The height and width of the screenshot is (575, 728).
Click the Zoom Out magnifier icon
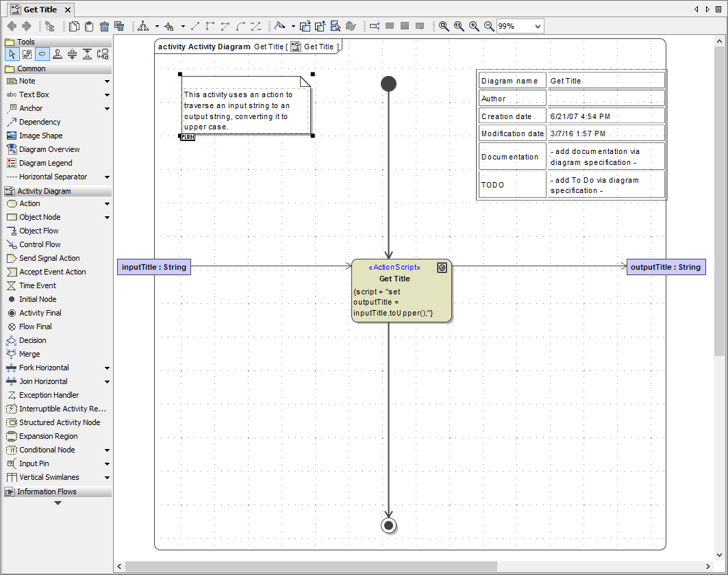tap(489, 26)
